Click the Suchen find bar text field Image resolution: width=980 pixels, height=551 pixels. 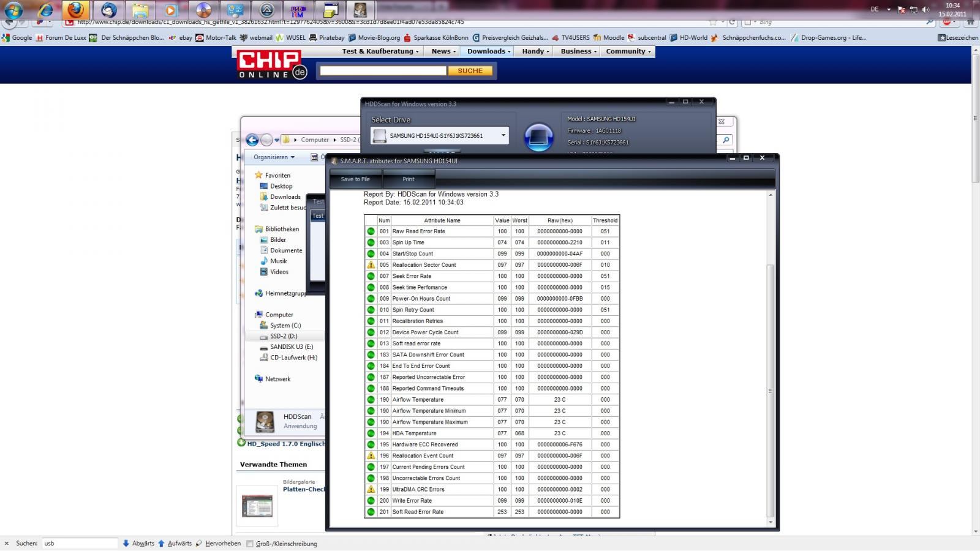point(79,543)
